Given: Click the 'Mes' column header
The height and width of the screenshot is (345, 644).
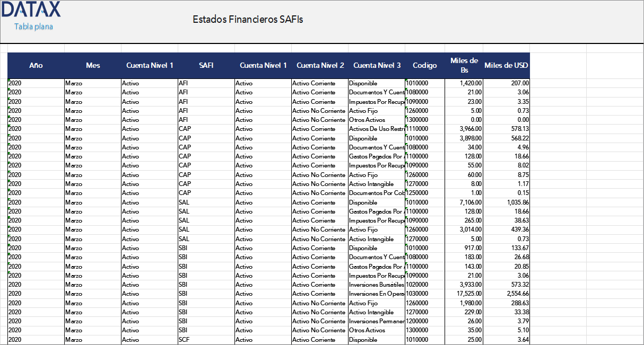Looking at the screenshot, I should (93, 65).
